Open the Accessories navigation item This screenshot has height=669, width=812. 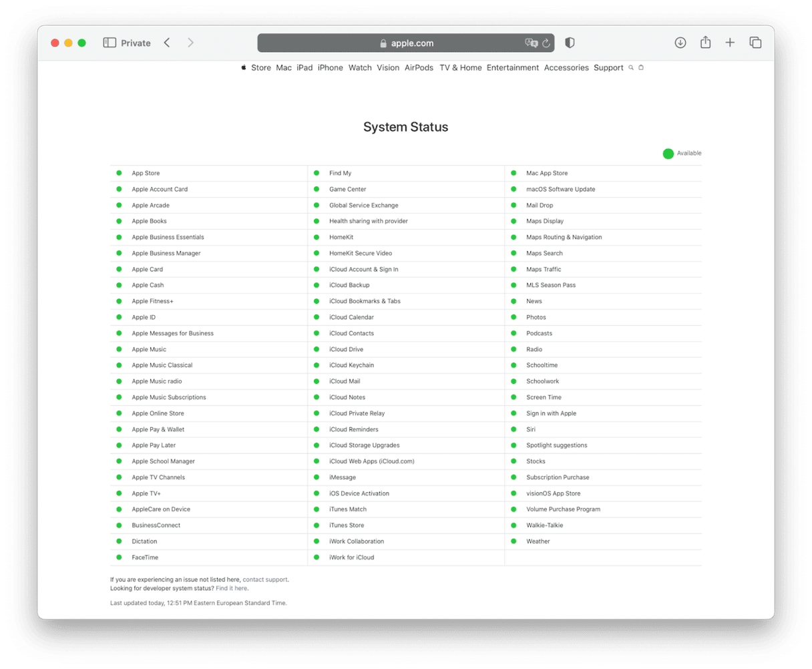coord(566,67)
